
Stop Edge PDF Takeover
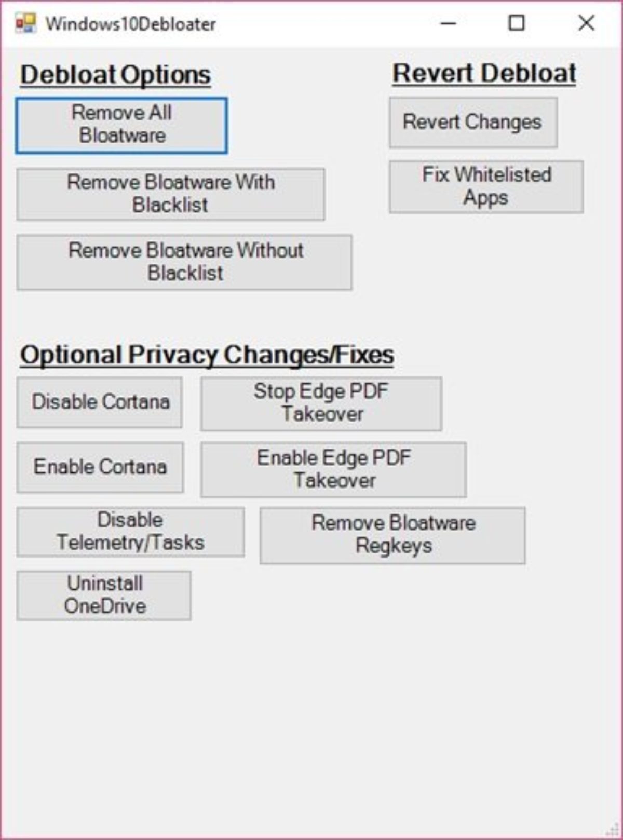pyautogui.click(x=321, y=403)
